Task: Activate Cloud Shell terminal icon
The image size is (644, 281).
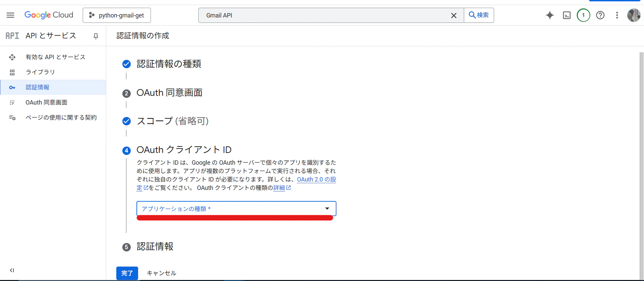Action: tap(567, 15)
